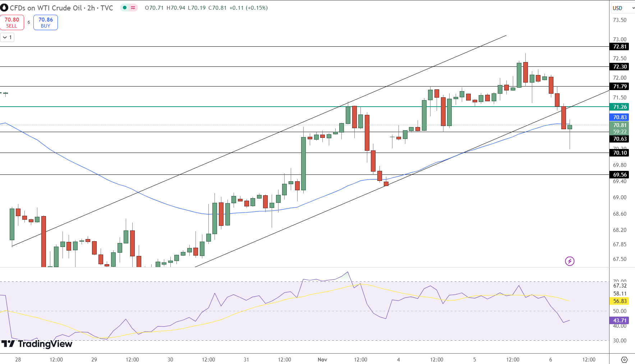Click the spread value 6 between sell and buy
Image resolution: width=635 pixels, height=364 pixels.
pyautogui.click(x=29, y=22)
